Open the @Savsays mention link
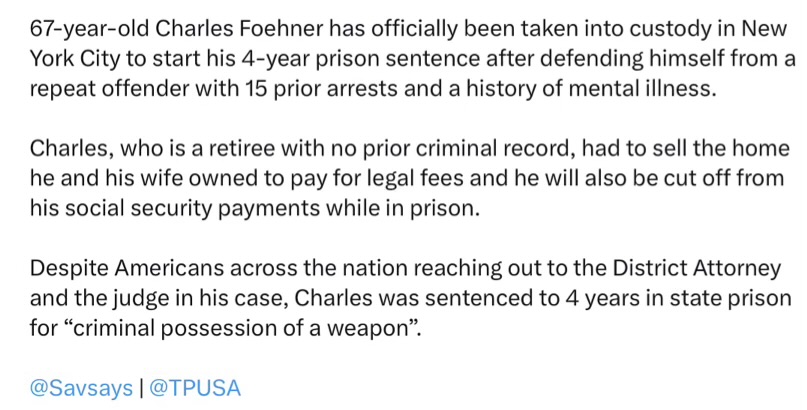807x410 pixels. point(80,387)
